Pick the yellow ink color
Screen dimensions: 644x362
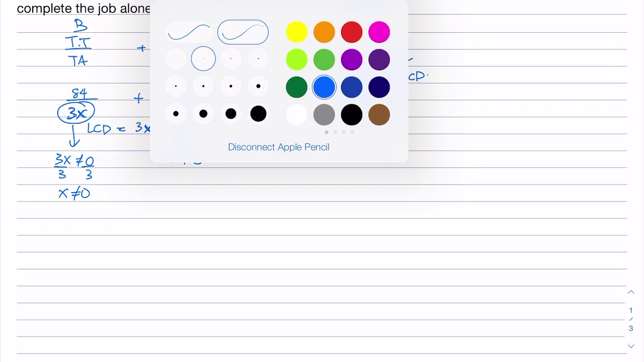pos(297,32)
